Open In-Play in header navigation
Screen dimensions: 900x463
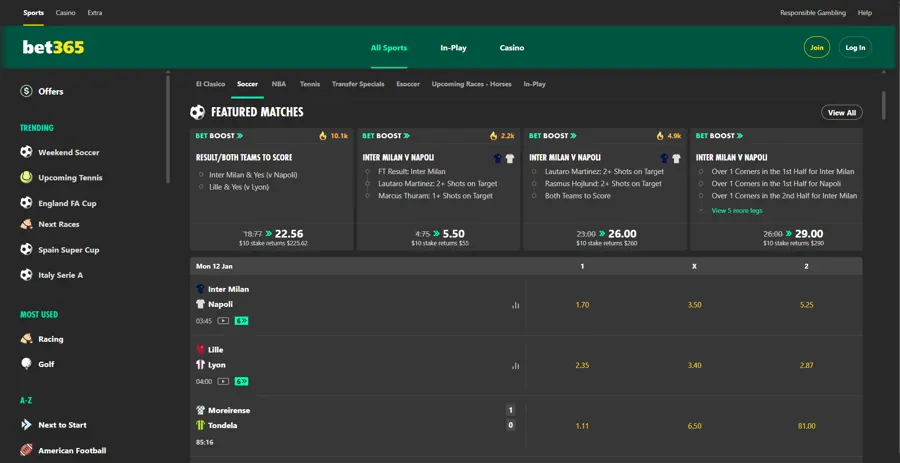click(453, 48)
